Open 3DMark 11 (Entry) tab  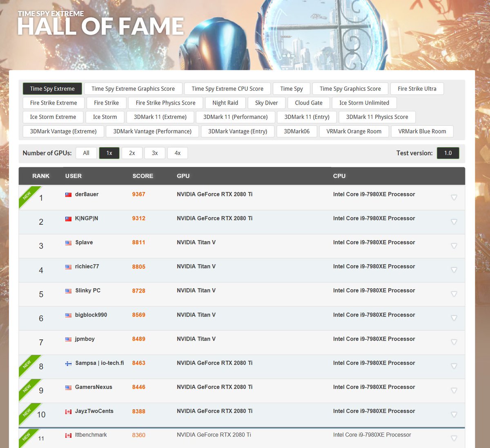tap(307, 117)
